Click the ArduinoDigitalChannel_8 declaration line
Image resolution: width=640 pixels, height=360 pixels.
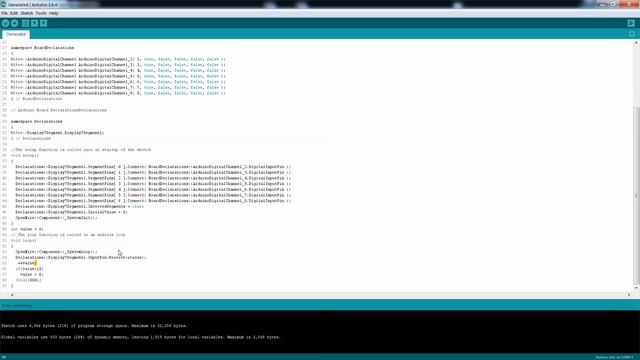click(118, 93)
